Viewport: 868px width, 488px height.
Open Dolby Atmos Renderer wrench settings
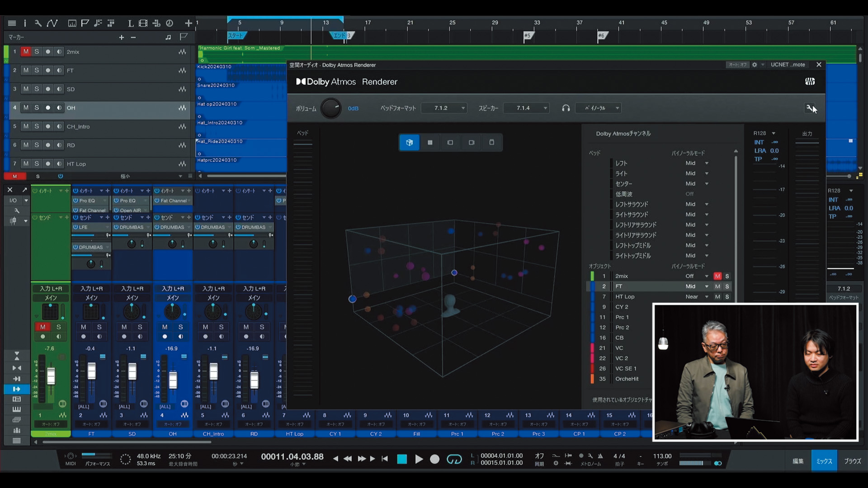pyautogui.click(x=809, y=108)
